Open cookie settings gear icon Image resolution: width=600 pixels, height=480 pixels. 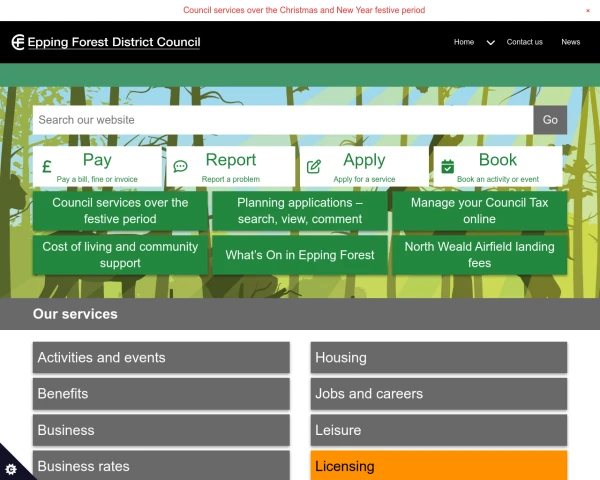point(11,468)
